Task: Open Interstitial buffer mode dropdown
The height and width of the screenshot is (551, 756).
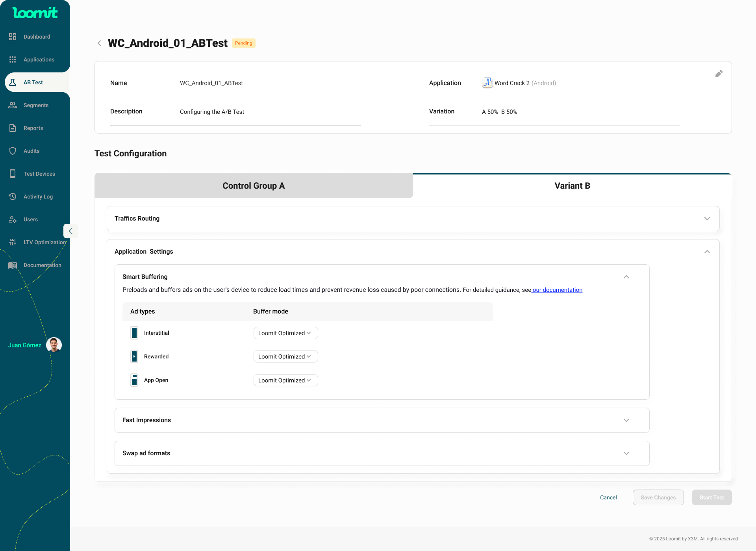Action: pos(285,333)
